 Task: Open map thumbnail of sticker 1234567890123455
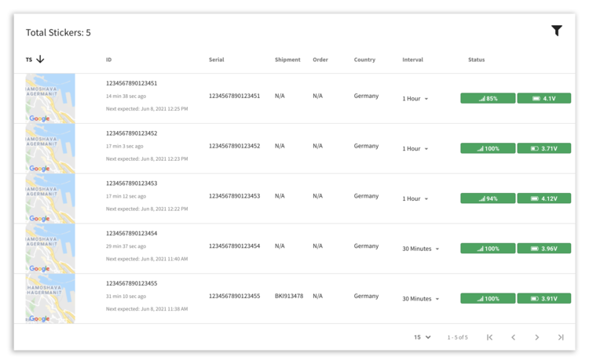tap(50, 299)
